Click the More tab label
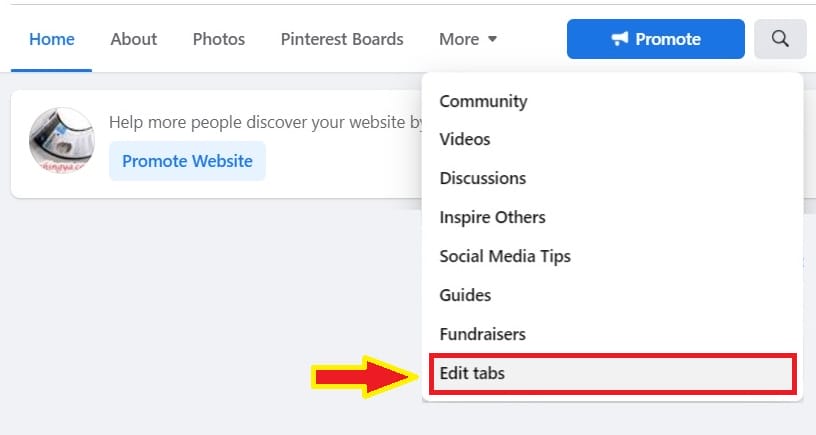 coord(459,39)
